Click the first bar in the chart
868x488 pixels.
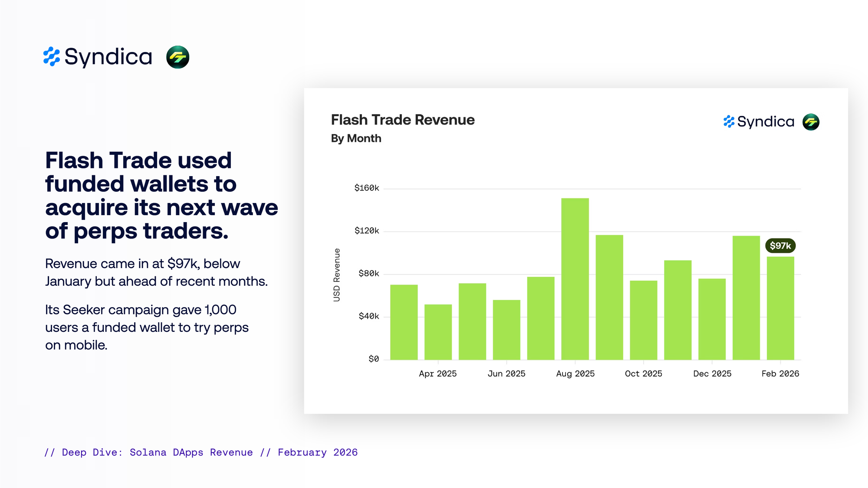pyautogui.click(x=404, y=322)
